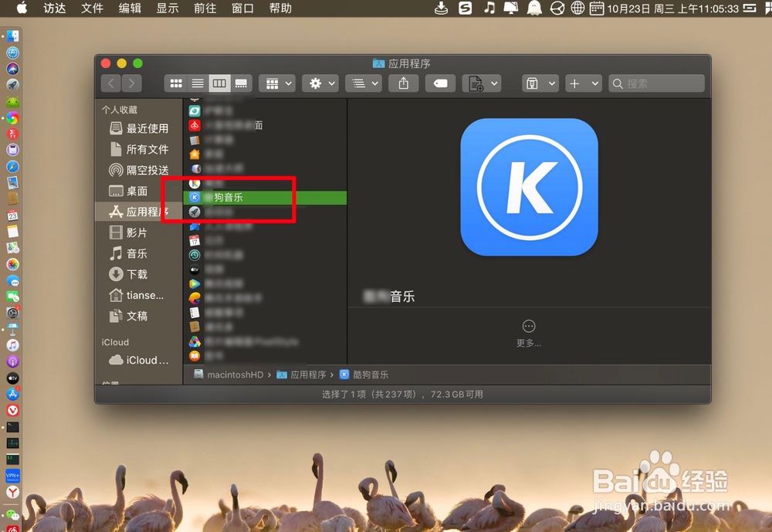Select the 狗音乐 app row
The height and width of the screenshot is (532, 772).
coord(265,198)
